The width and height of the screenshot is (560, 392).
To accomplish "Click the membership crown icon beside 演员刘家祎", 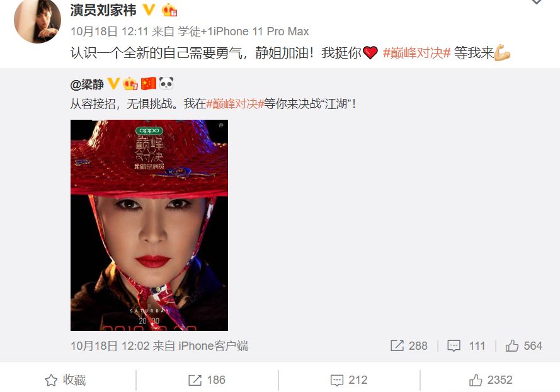I will click(169, 10).
